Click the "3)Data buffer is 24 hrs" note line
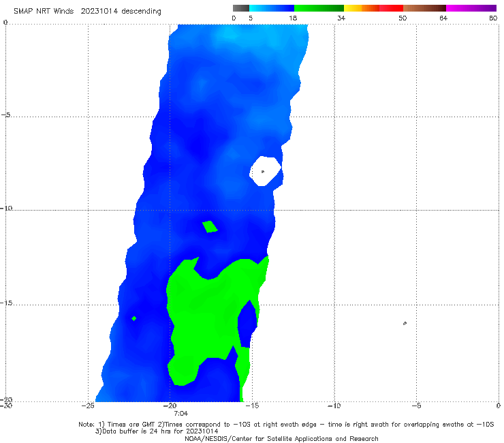504x443 pixels. [157, 431]
